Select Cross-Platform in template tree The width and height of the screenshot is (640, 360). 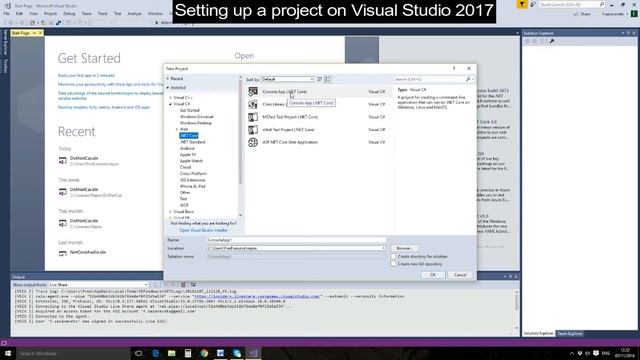[x=193, y=173]
